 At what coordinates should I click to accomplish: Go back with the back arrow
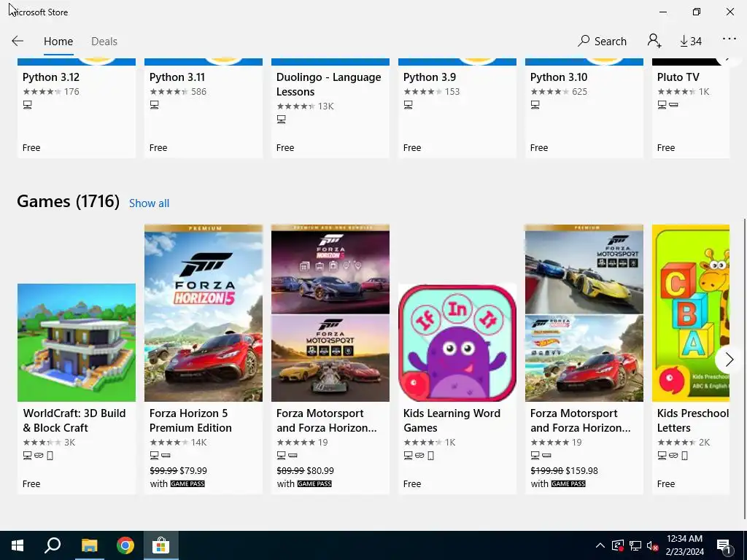18,41
